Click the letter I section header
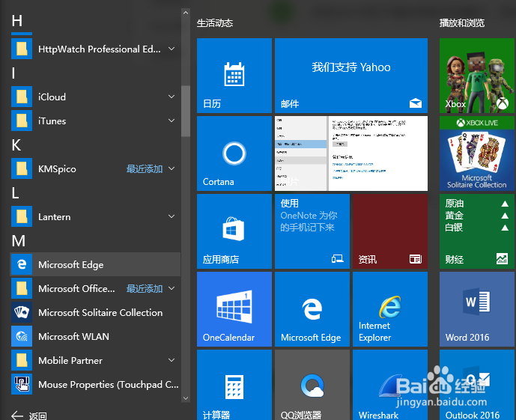 (x=13, y=73)
